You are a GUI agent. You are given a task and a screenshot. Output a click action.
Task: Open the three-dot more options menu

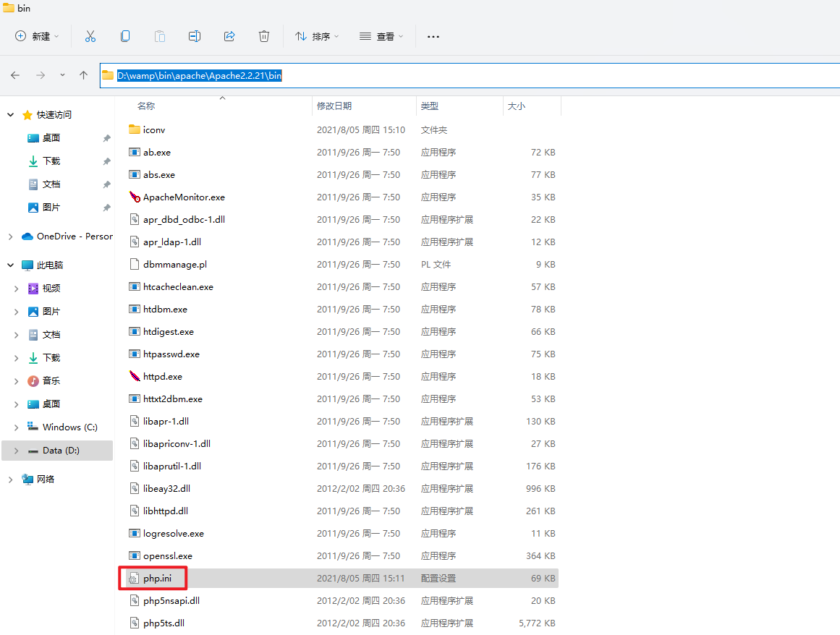433,36
